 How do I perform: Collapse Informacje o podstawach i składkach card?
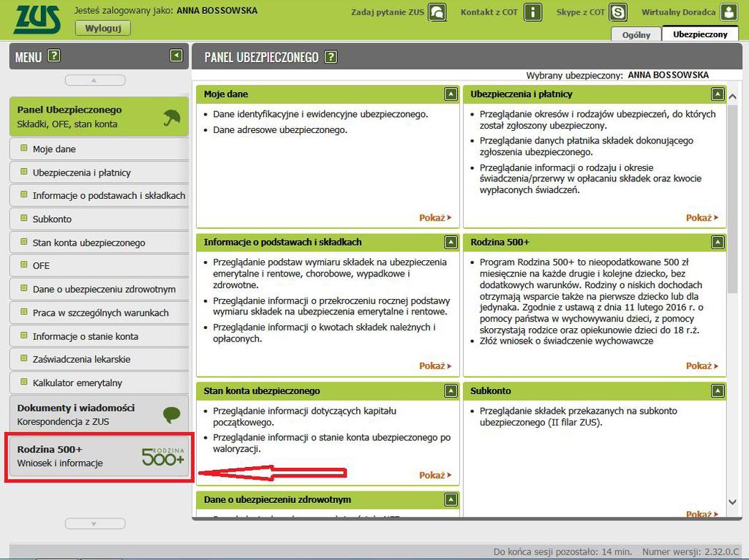tap(451, 242)
